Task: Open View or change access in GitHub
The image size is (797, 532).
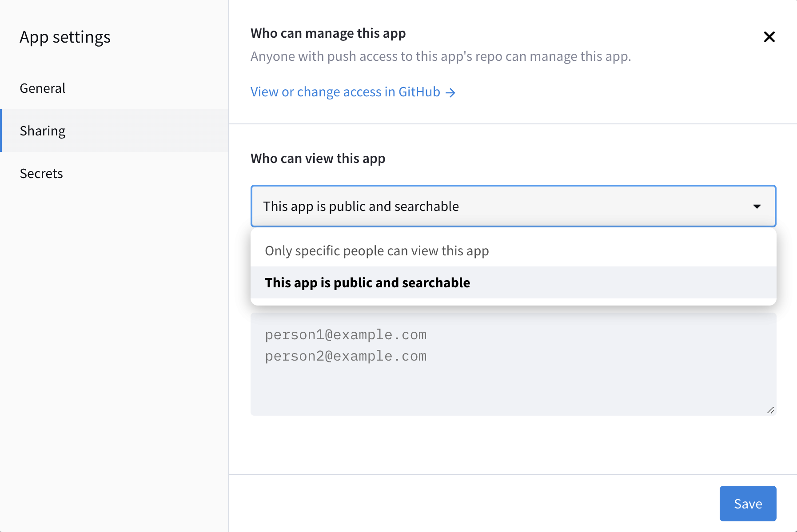Action: (345, 92)
